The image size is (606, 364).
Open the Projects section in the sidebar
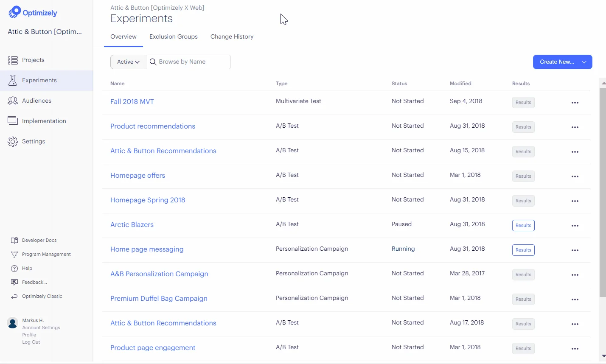[x=34, y=60]
